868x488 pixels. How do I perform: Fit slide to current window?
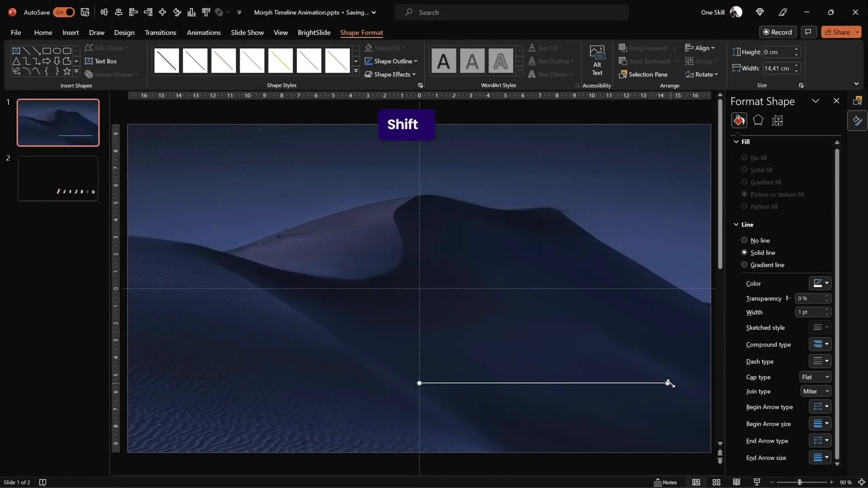tap(861, 482)
